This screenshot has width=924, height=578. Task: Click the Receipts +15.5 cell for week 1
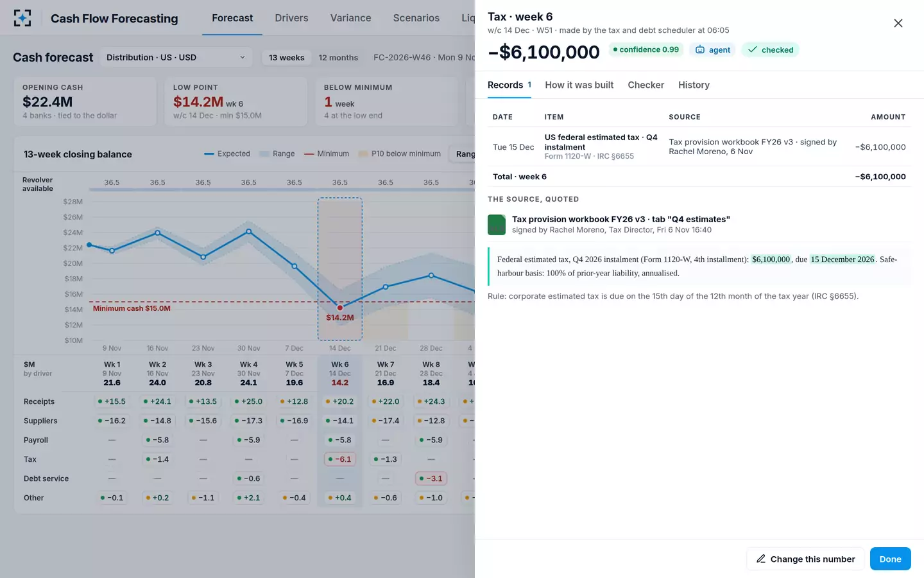pos(112,401)
